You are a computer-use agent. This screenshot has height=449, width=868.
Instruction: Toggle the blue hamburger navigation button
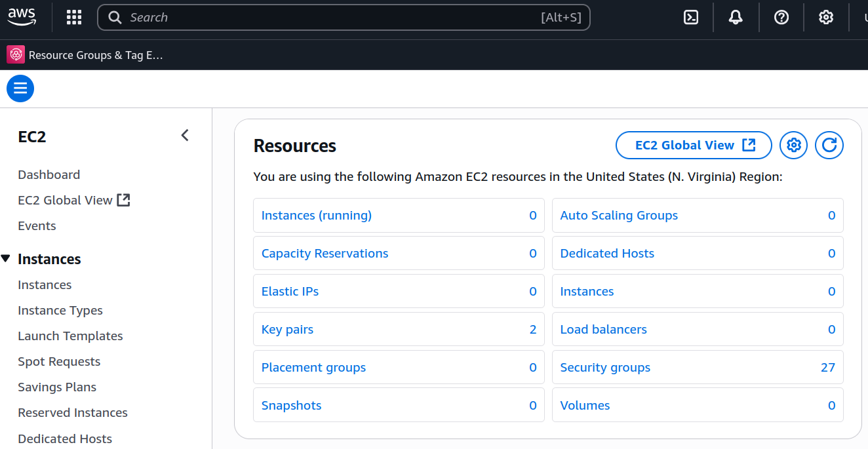point(20,88)
